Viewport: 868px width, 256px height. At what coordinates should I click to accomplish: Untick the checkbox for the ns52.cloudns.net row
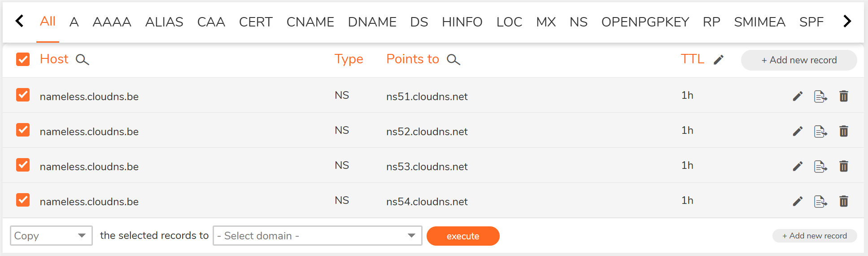tap(23, 130)
